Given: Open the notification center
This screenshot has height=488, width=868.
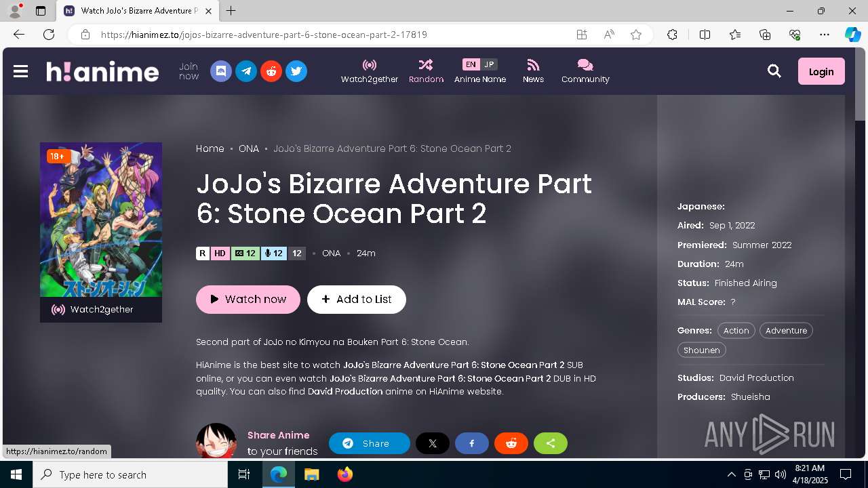Looking at the screenshot, I should pyautogui.click(x=846, y=474).
